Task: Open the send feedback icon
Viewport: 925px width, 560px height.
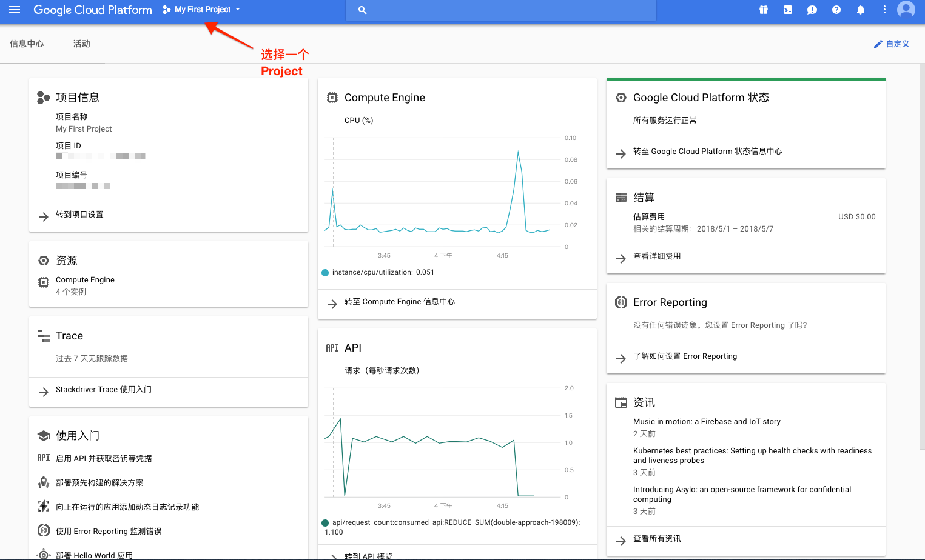Action: pos(812,10)
